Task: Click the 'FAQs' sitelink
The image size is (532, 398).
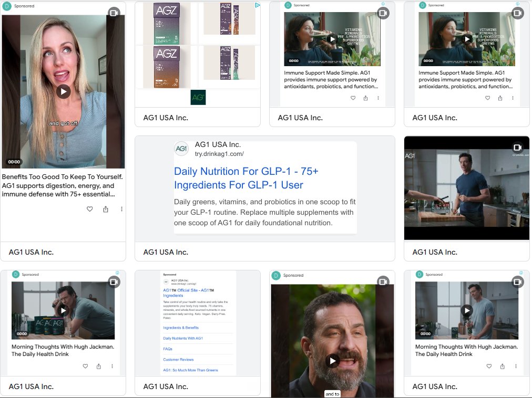Action: tap(168, 349)
